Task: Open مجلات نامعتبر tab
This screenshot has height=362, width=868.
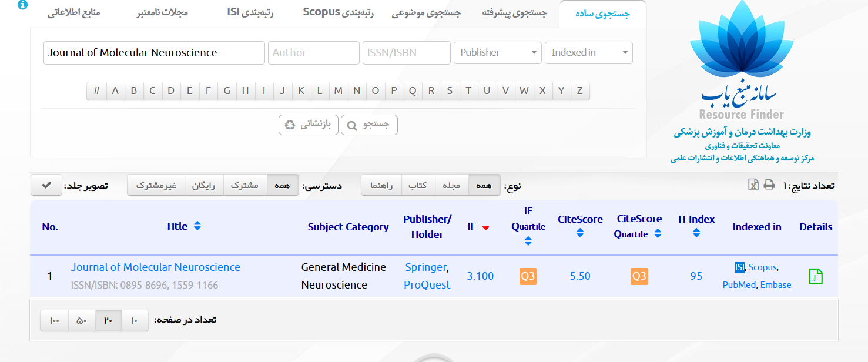Action: pyautogui.click(x=162, y=12)
